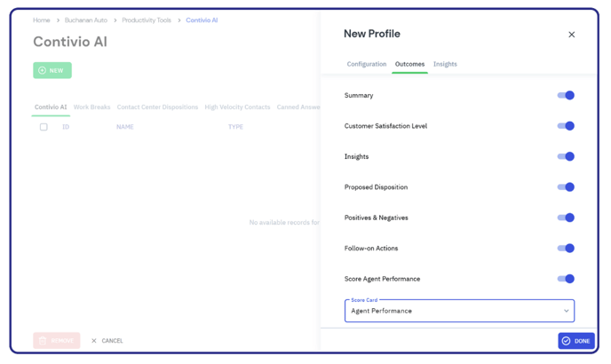Screen dimensions: 611x364
Task: Disable the Insights outcome switch
Action: 566,156
